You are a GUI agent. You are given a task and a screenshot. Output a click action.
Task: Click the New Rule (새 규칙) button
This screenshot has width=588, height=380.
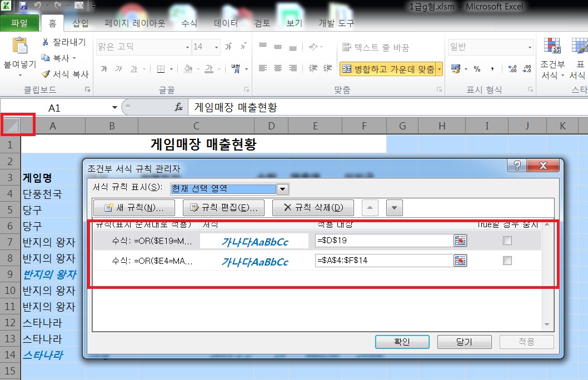click(134, 208)
